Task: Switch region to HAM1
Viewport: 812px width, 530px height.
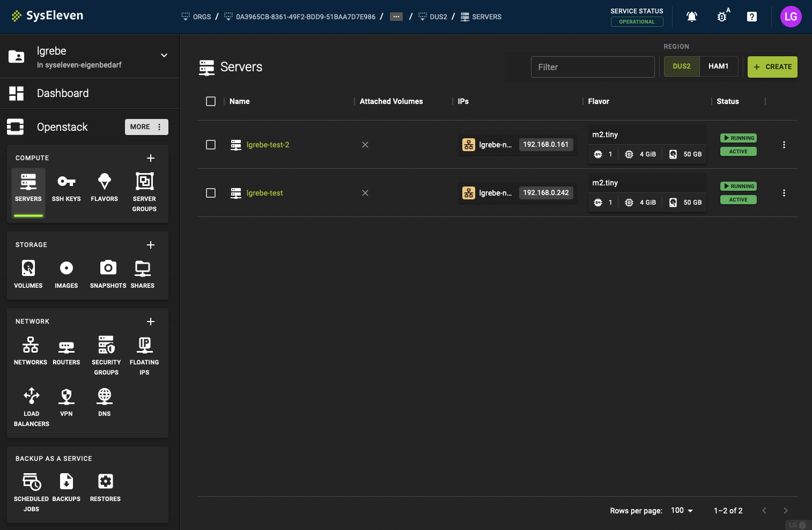Action: [x=719, y=66]
